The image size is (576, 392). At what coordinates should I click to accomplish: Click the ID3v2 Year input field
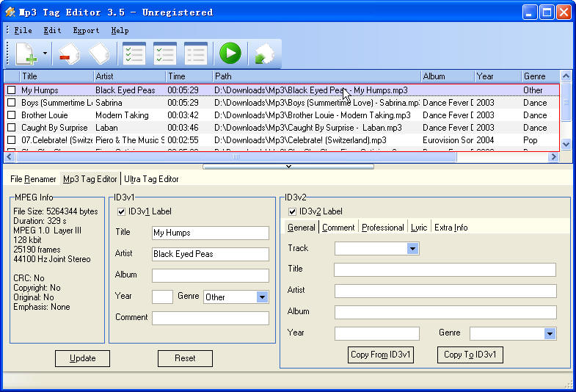[x=377, y=333]
